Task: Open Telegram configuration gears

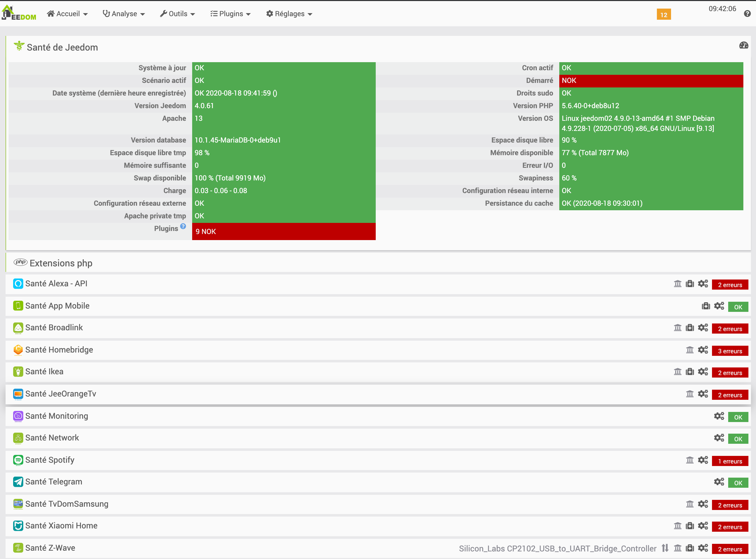Action: pyautogui.click(x=719, y=482)
